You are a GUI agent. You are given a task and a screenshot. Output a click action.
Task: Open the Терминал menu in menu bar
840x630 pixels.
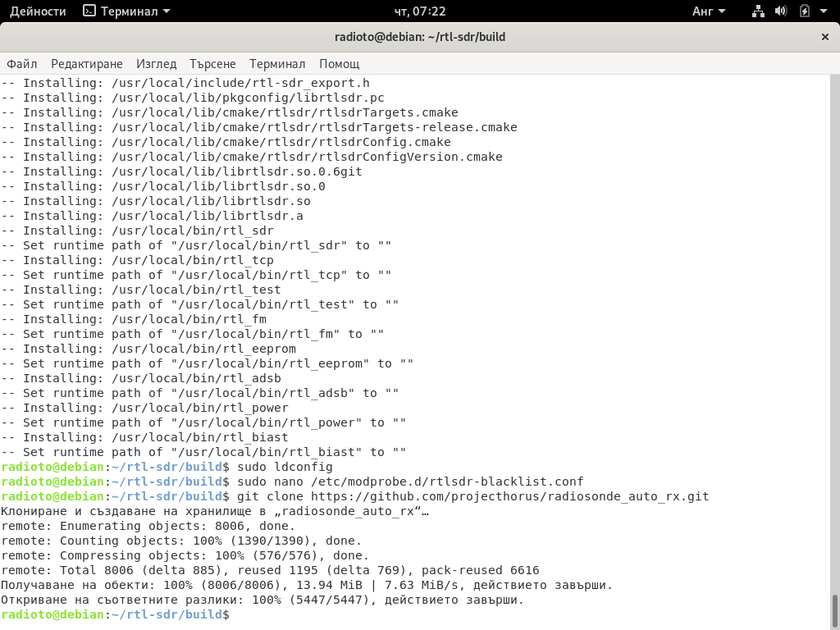click(277, 64)
